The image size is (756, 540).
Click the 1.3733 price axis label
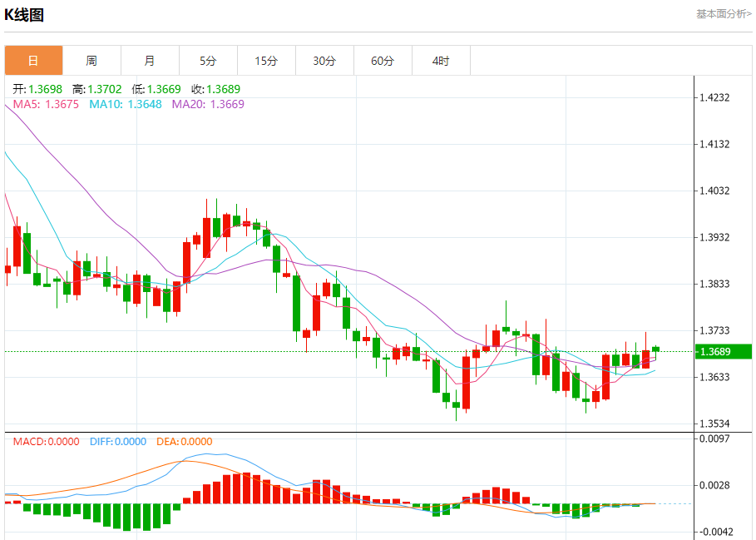coord(714,331)
